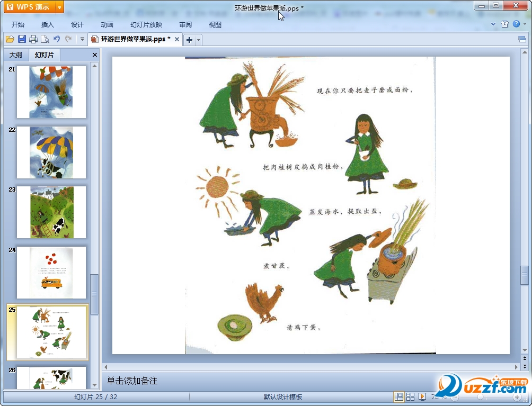Open Print Preview icon
Image resolution: width=532 pixels, height=406 pixels.
coord(45,39)
